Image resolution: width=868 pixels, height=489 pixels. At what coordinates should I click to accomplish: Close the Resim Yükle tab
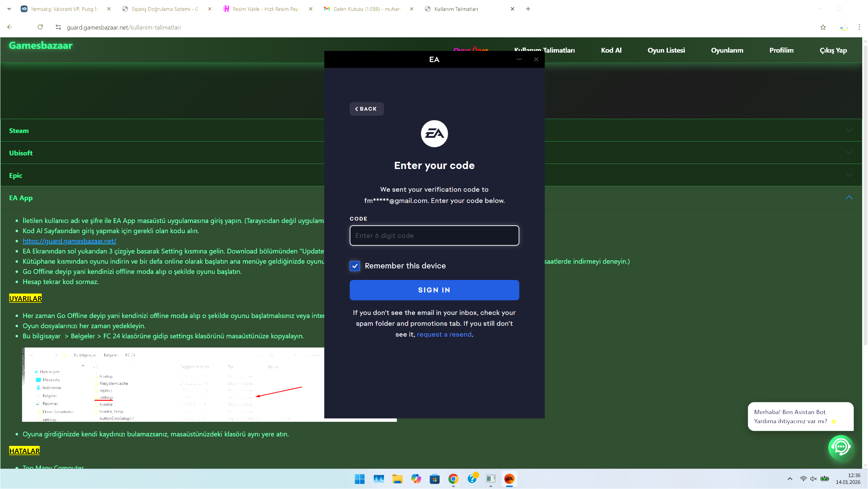[311, 9]
